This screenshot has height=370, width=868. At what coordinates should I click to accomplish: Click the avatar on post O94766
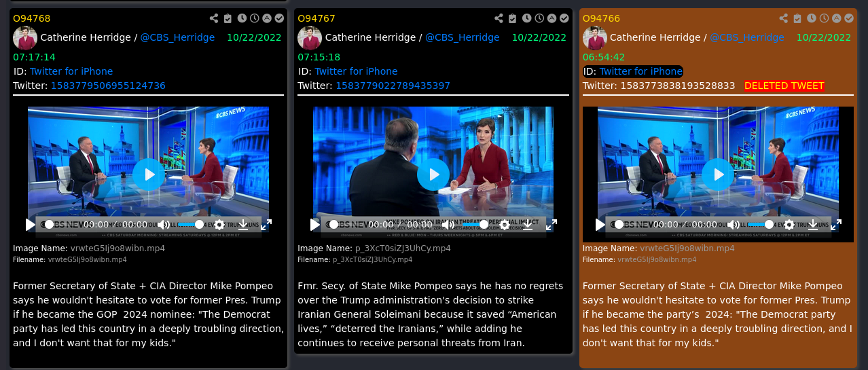click(x=594, y=37)
